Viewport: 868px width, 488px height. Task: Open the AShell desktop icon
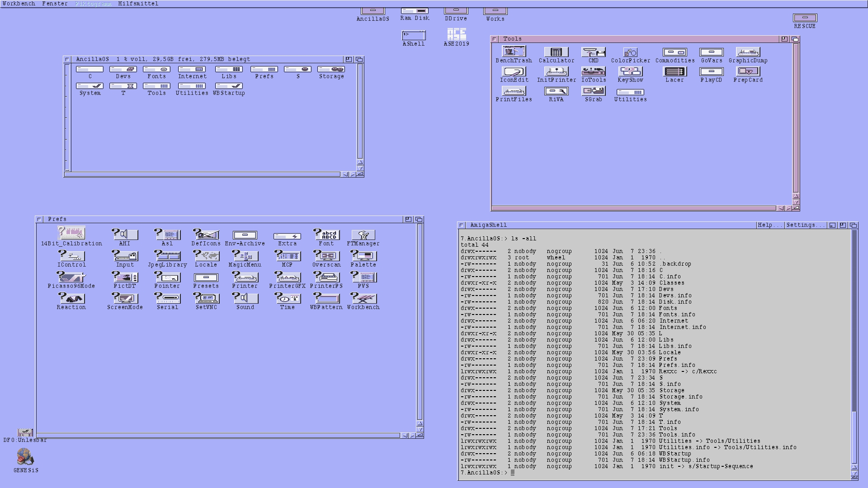[x=413, y=35]
